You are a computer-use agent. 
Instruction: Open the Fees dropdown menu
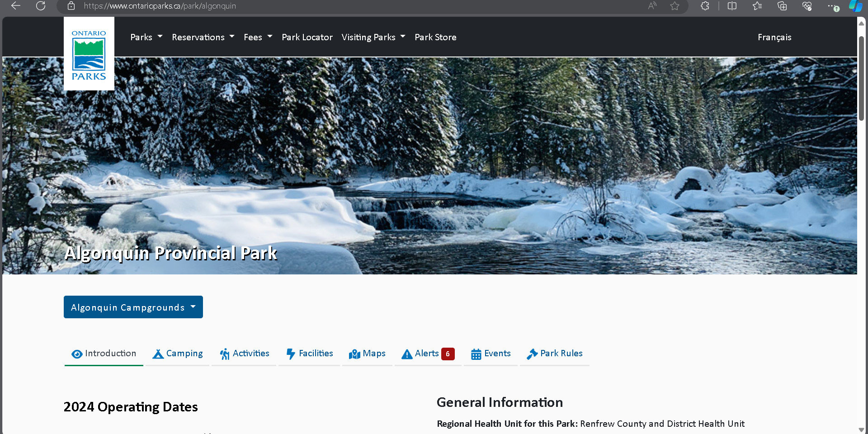coord(258,37)
